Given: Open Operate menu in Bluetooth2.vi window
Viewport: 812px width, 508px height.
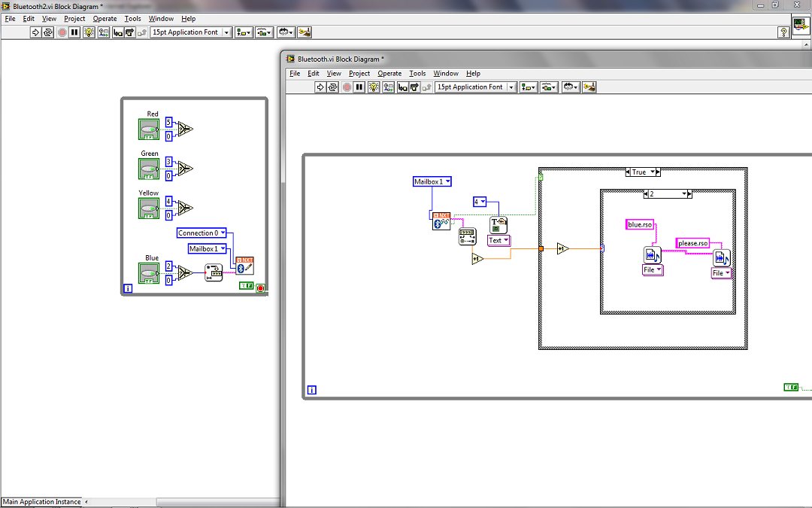Looking at the screenshot, I should tap(105, 19).
